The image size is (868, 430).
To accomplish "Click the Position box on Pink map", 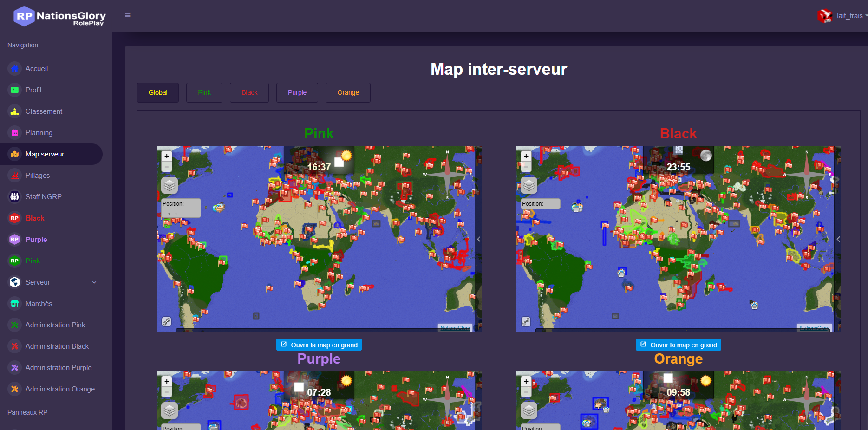I will tap(181, 208).
